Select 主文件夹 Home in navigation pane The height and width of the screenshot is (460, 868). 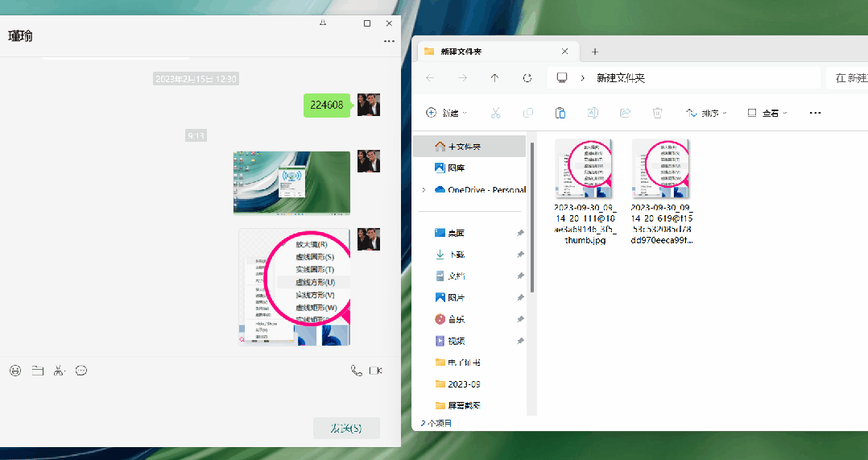pos(469,146)
